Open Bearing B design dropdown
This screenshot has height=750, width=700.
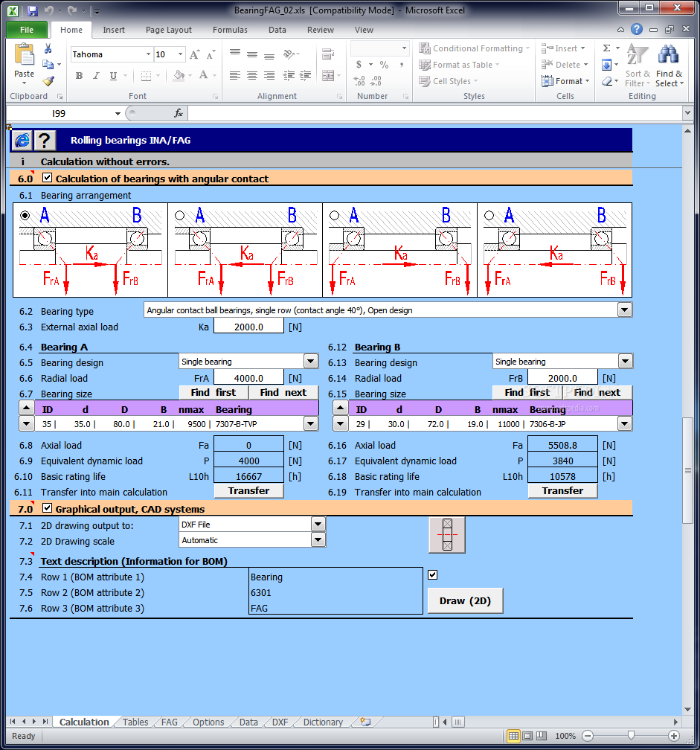pos(625,361)
